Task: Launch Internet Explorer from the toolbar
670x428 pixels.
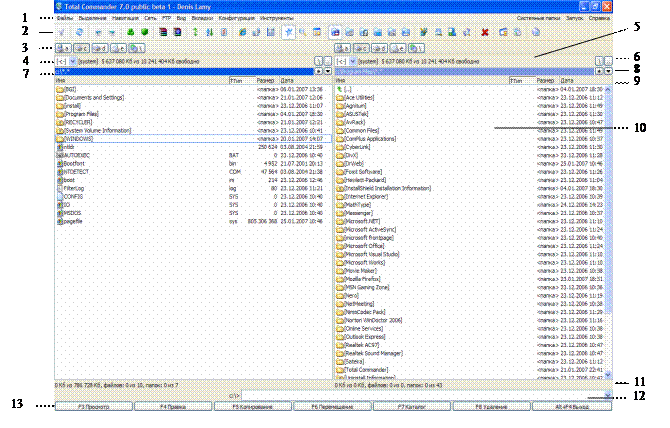Action: [x=242, y=32]
